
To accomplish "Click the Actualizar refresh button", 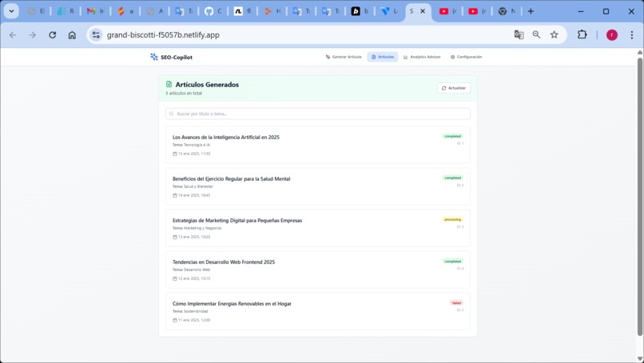I will click(453, 88).
